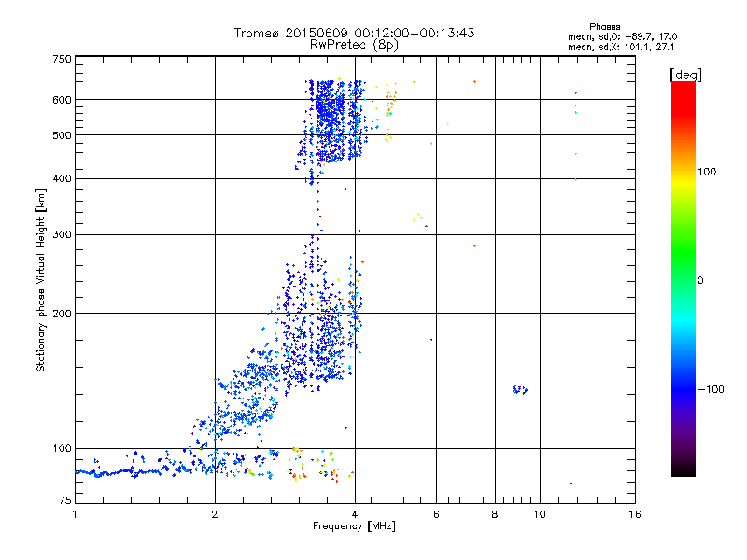Image resolution: width=747 pixels, height=560 pixels.
Task: Click the x-axis tick label '1'
Action: pyautogui.click(x=75, y=514)
